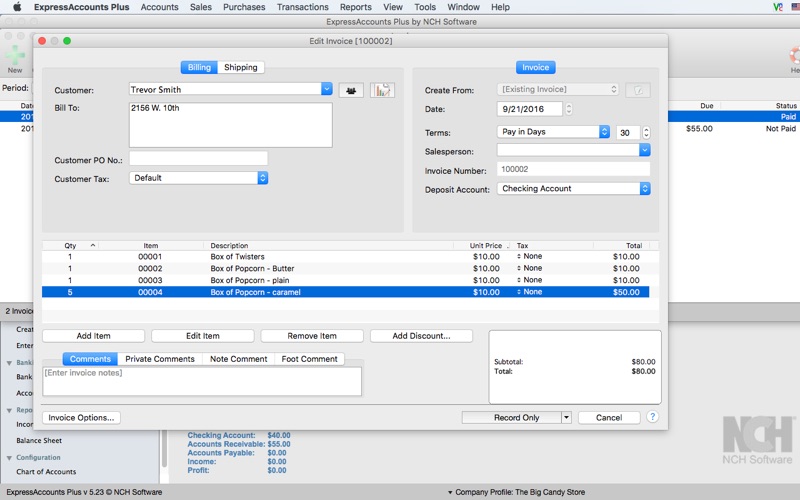Click the green status icon in menu bar
The image size is (800, 500).
tap(777, 7)
